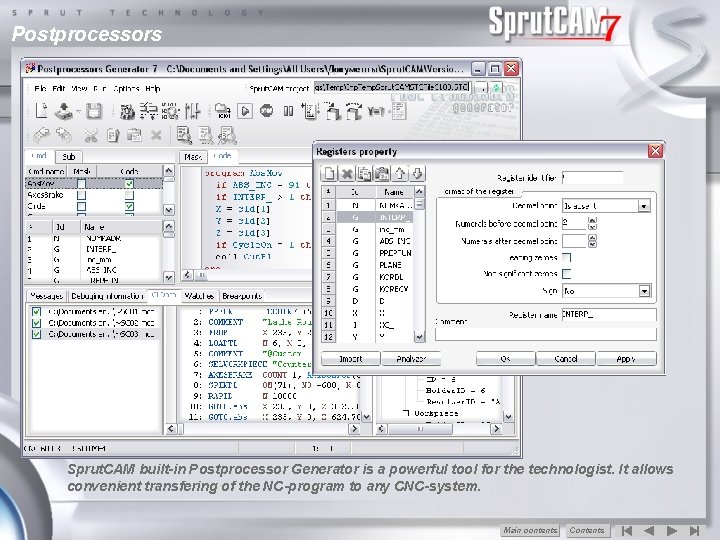Switch to the Watches tab
Viewport: 720px width, 540px height.
(x=199, y=296)
